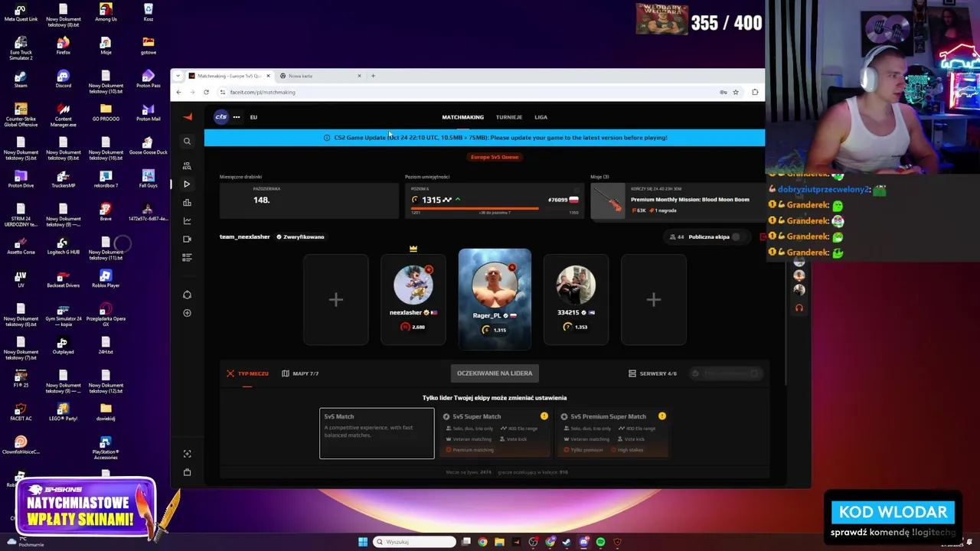Open the feed list sidebar icon
The width and height of the screenshot is (980, 551).
(187, 258)
